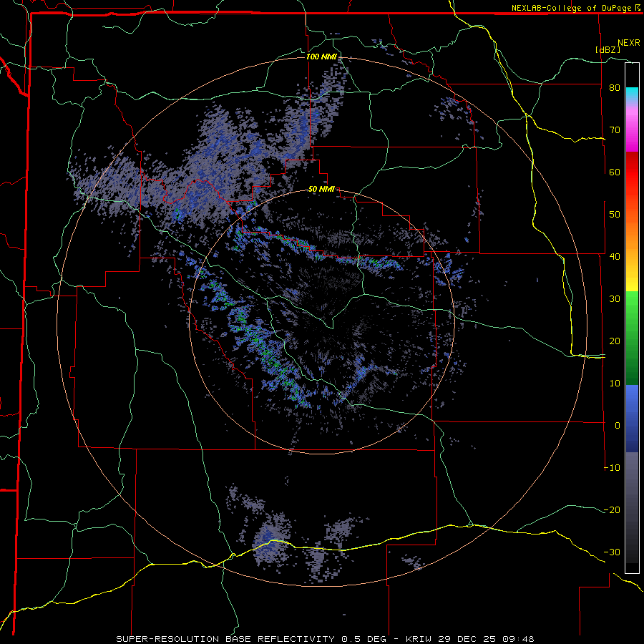
Task: Click the -30 value on the dBZ scale
Action: pos(612,552)
